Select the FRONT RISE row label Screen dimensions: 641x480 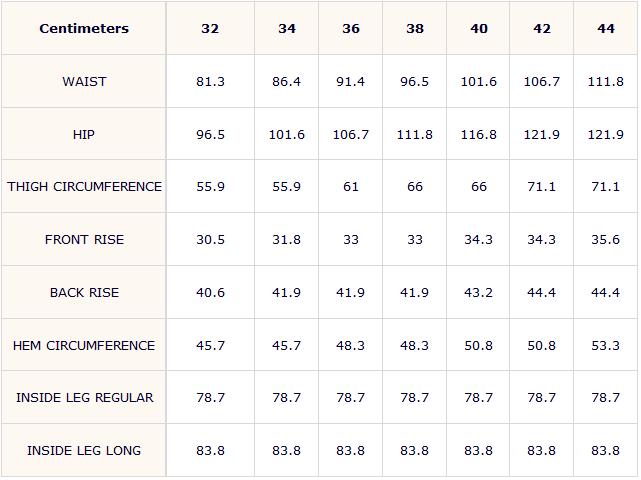click(84, 240)
